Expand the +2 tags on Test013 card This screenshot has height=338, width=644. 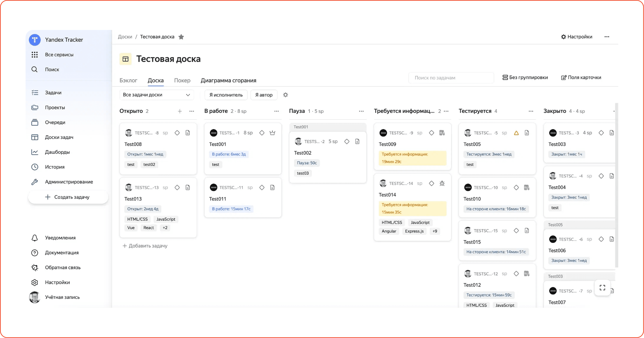(x=165, y=228)
